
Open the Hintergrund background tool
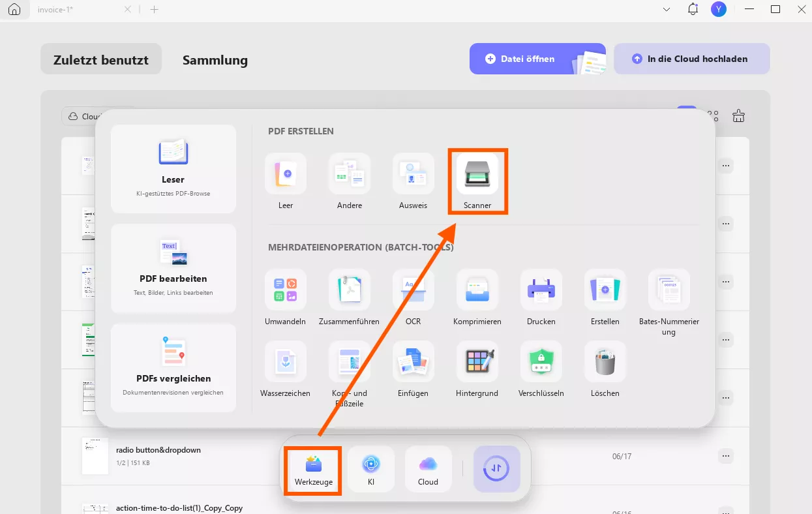click(477, 369)
